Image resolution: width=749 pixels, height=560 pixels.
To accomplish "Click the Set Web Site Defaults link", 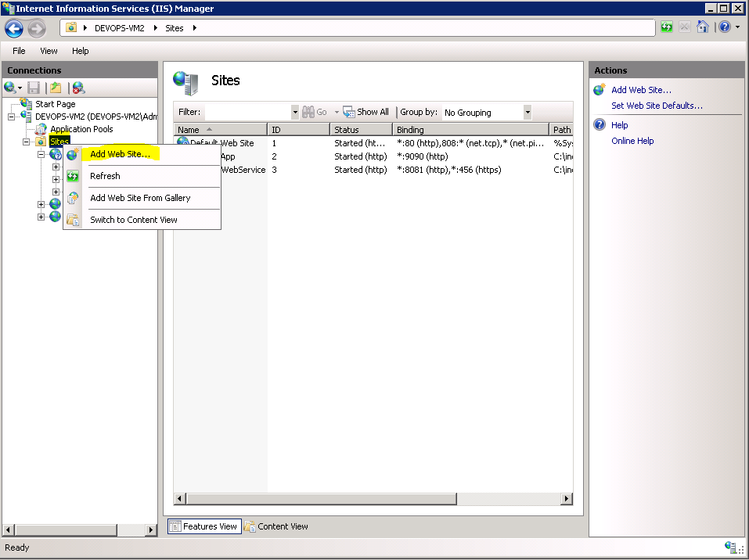I will pos(657,106).
